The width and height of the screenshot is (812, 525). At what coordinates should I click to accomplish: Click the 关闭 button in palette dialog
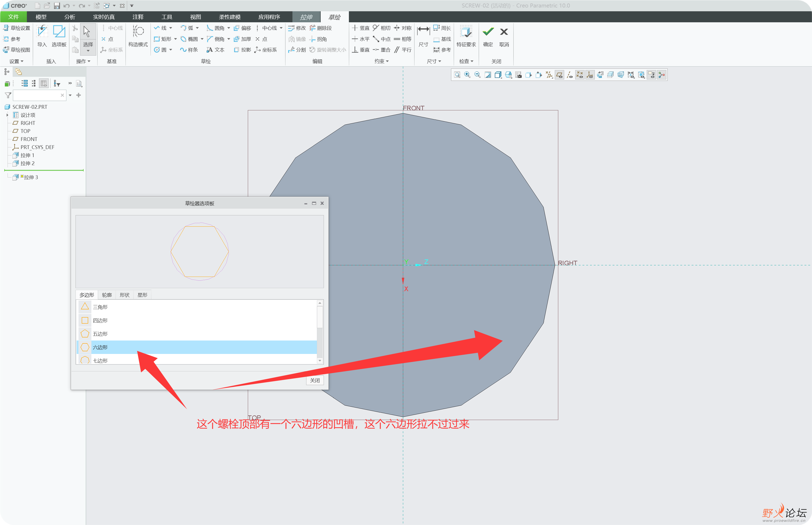click(314, 381)
